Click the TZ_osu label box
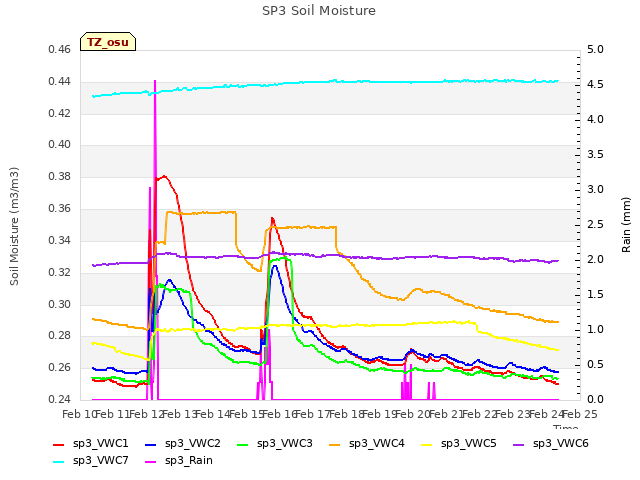 (x=108, y=42)
